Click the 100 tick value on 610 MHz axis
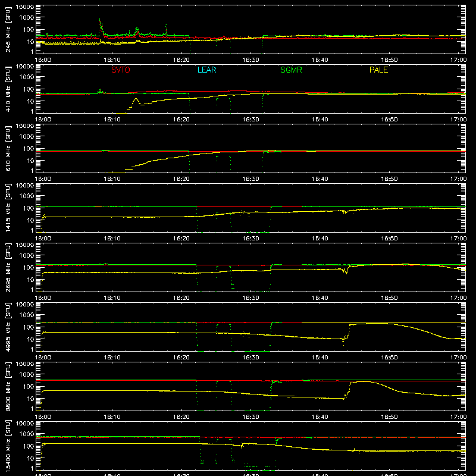The height and width of the screenshot is (476, 476). [x=29, y=149]
